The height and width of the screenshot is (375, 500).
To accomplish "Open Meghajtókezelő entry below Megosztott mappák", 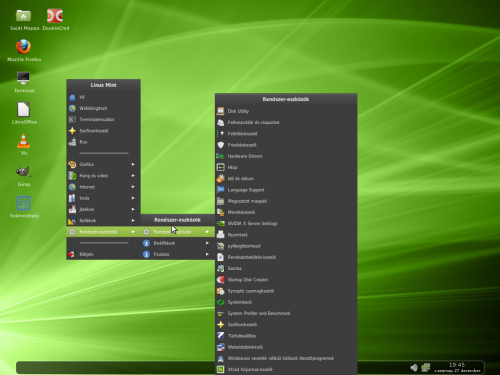I will [286, 212].
